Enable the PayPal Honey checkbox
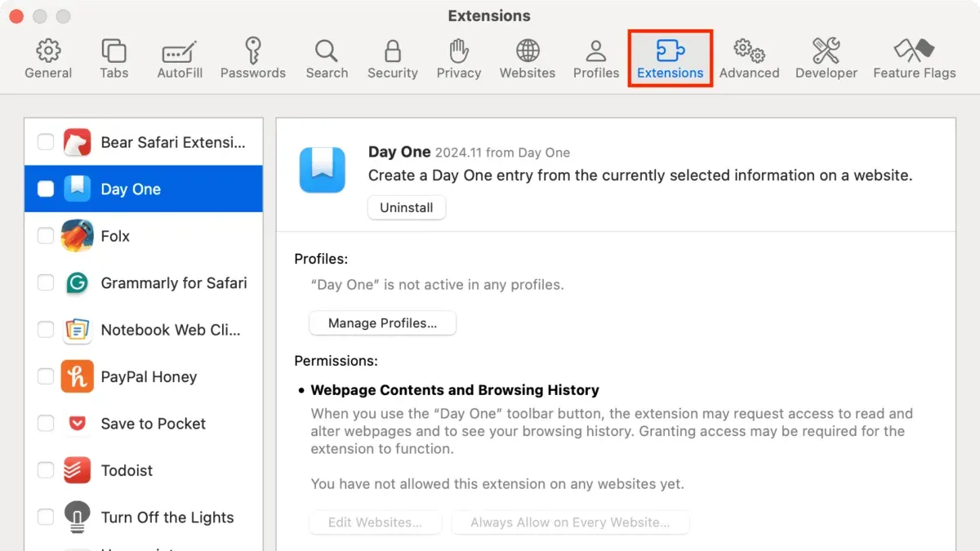980x551 pixels. tap(46, 376)
